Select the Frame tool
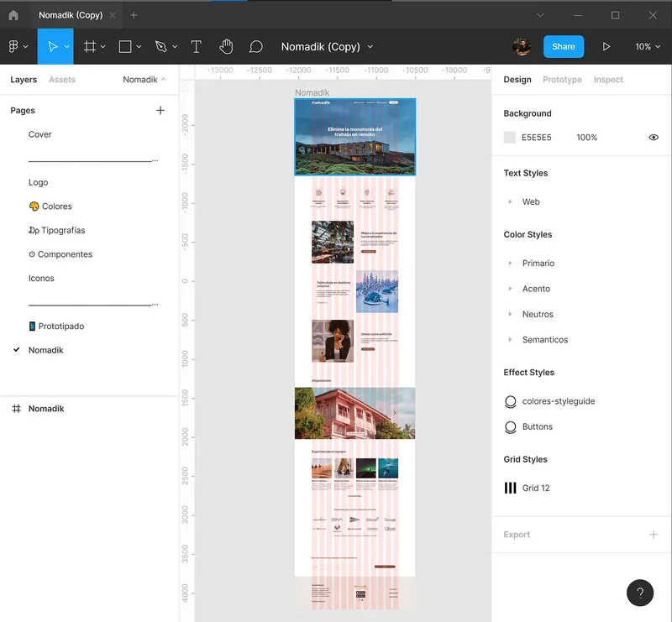Screen dimensions: 672x622 pos(90,46)
